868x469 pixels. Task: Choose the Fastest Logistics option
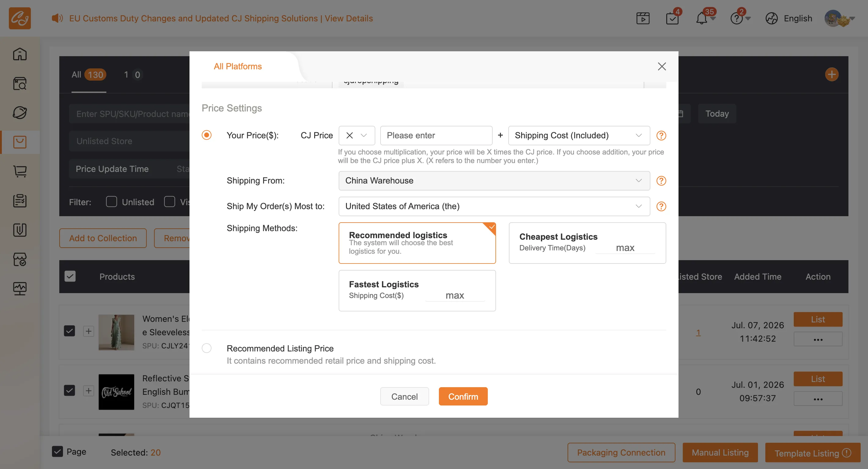tap(417, 291)
